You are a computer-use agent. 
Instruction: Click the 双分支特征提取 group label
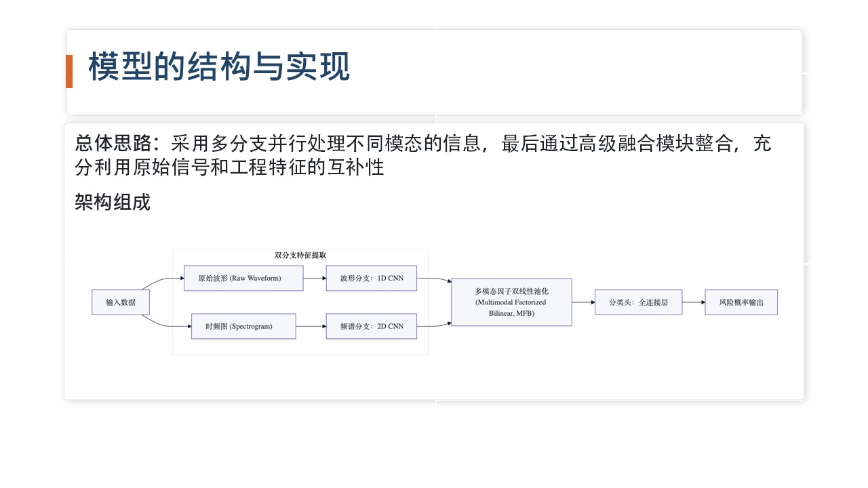[300, 256]
